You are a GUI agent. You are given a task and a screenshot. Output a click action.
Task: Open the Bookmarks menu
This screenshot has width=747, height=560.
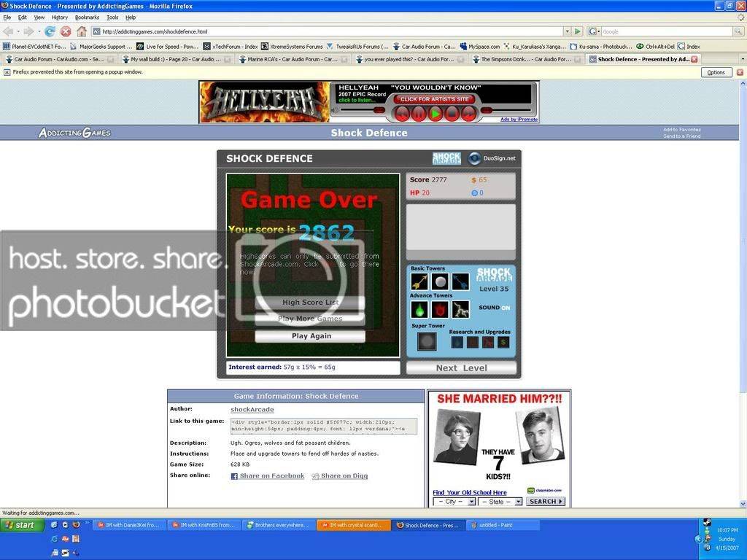tap(88, 17)
